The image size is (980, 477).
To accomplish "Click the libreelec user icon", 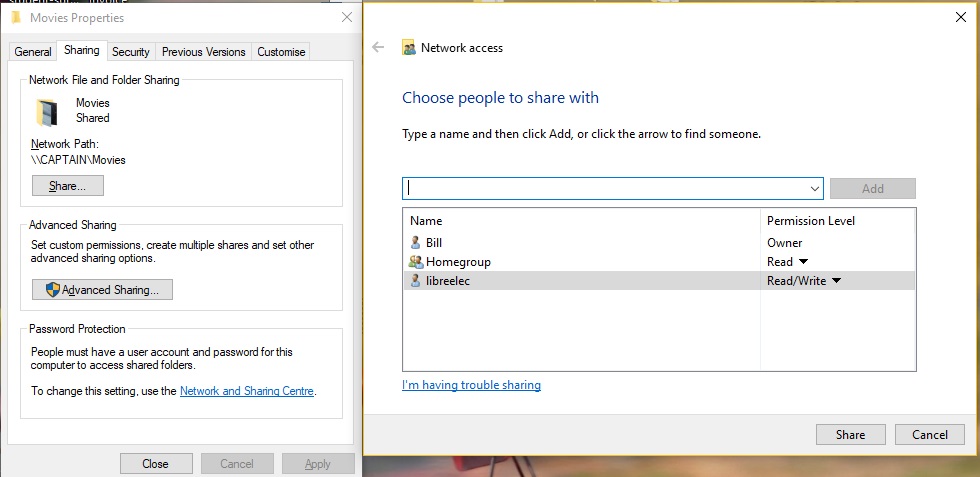I will (415, 281).
